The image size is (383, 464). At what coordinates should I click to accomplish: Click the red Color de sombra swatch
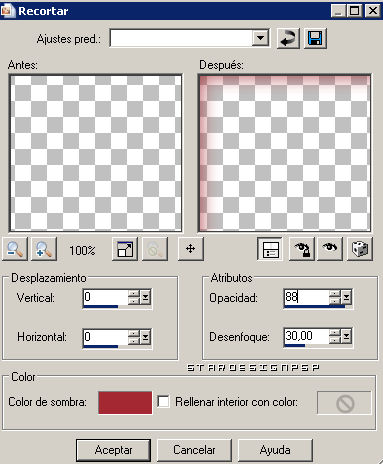click(125, 403)
